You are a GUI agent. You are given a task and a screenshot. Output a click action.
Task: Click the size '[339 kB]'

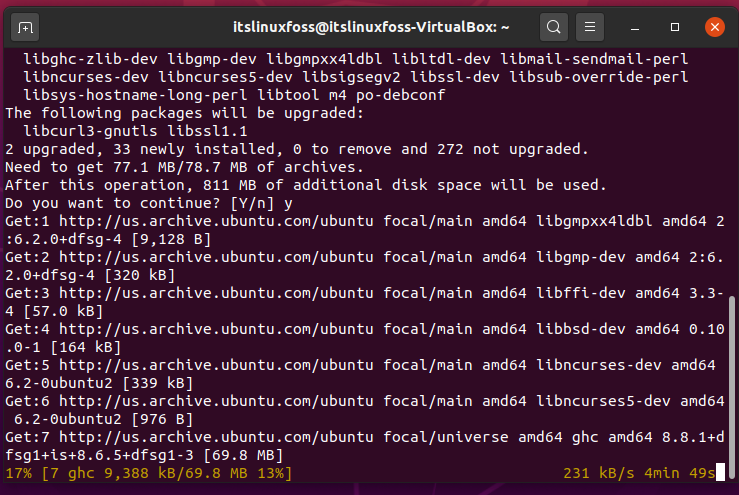[158, 383]
